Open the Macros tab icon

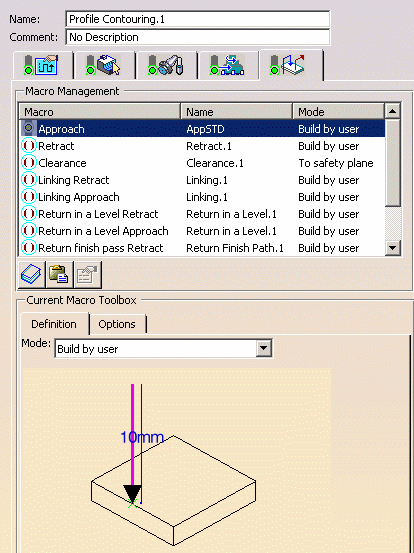288,65
